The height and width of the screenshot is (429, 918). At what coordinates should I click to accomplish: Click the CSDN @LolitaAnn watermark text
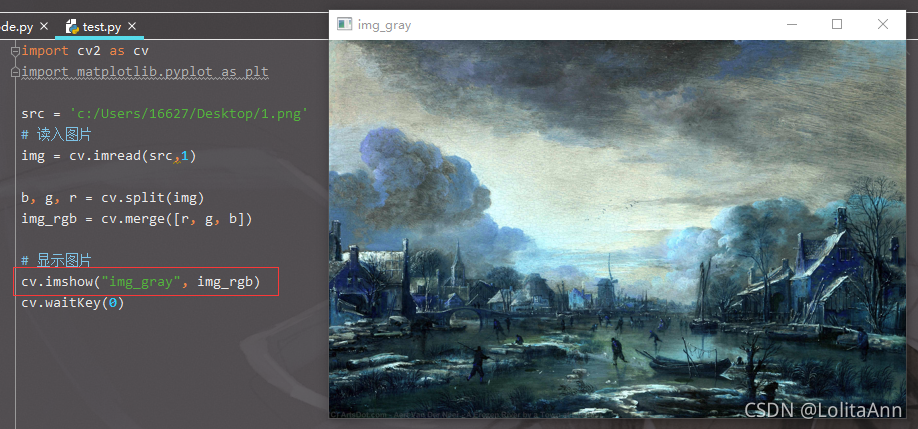tap(823, 410)
